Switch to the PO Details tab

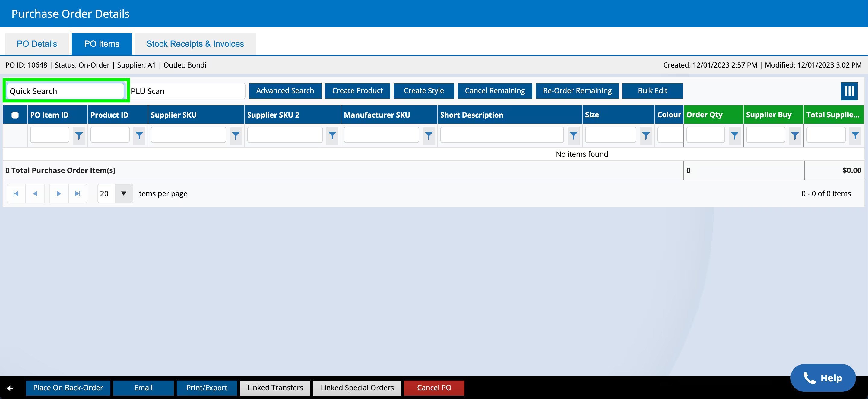pos(37,44)
